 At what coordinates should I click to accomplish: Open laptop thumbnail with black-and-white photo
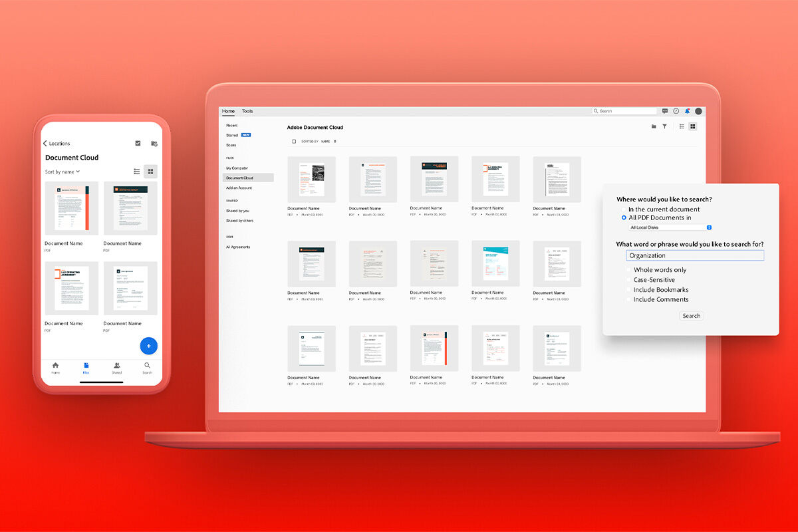click(312, 180)
